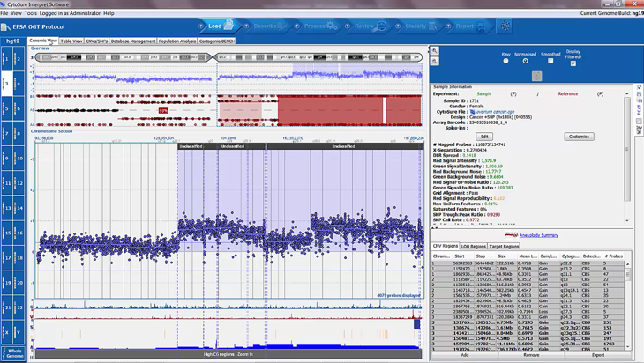Select chromosome X in sidebar
Screen dimensions: 644x363
[x=7, y=333]
